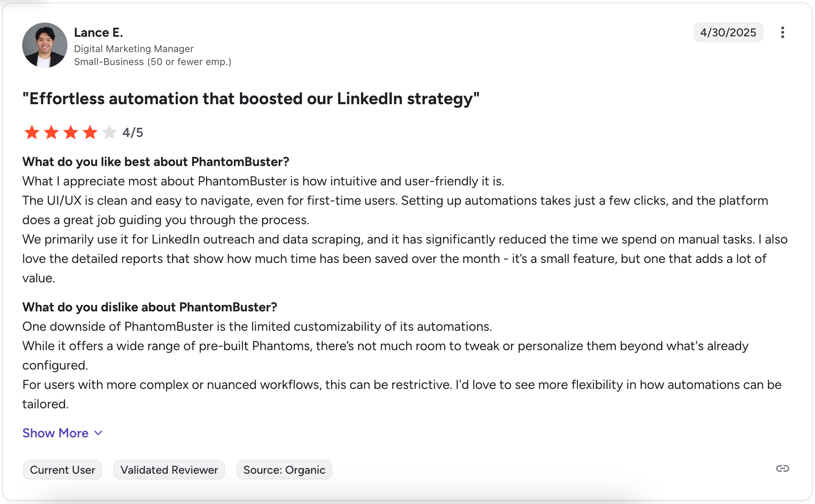815x504 pixels.
Task: Click the empty gray fifth star
Action: pyautogui.click(x=109, y=132)
